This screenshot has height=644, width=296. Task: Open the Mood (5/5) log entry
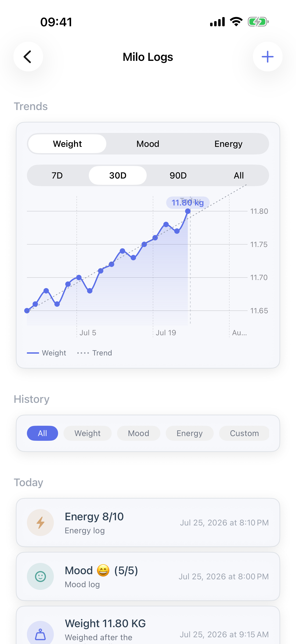(x=148, y=576)
